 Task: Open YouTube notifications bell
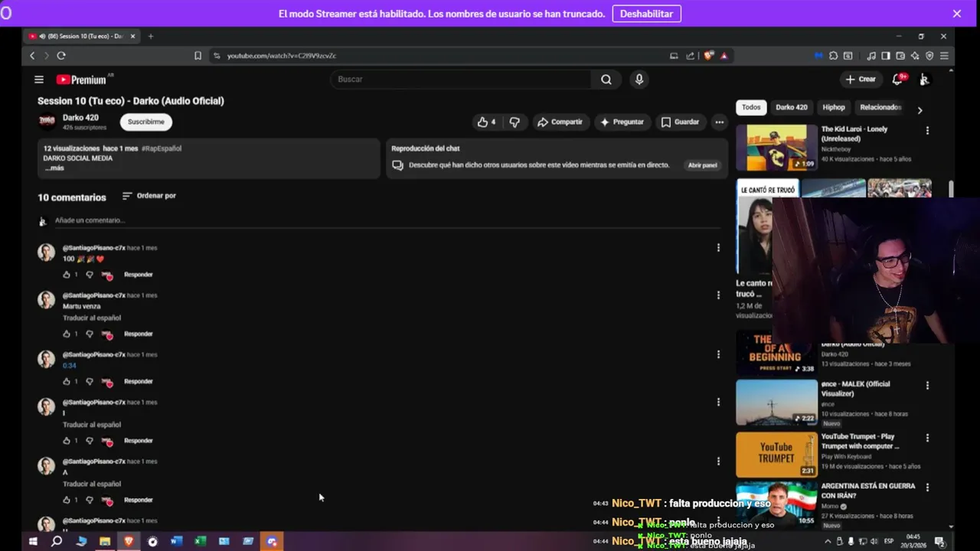pyautogui.click(x=897, y=80)
